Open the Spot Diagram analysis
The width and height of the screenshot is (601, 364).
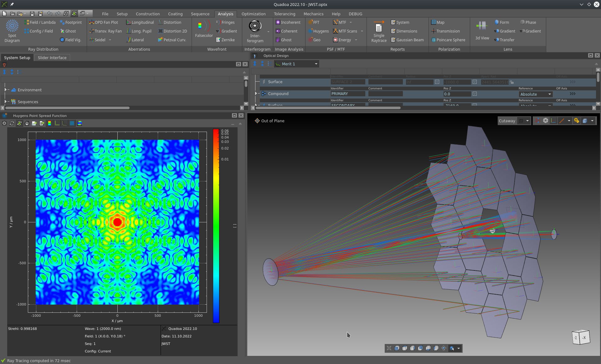click(x=12, y=31)
